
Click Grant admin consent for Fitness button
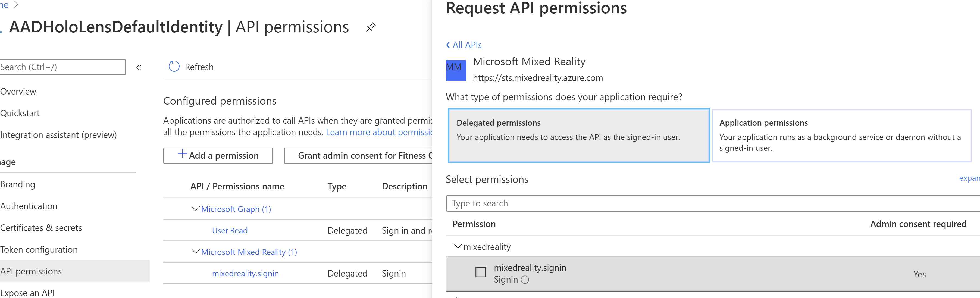(x=358, y=155)
